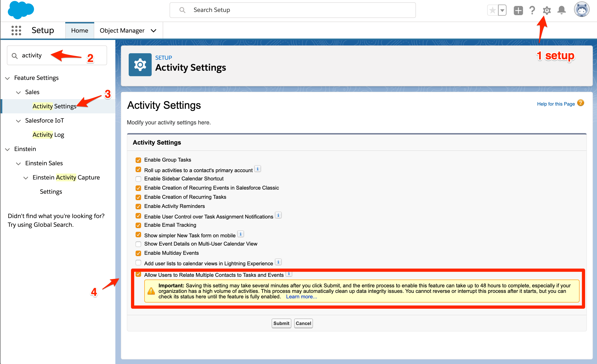Toggle Allow Users to Relate Multiple Contacts
Image resolution: width=597 pixels, height=364 pixels.
(x=138, y=274)
